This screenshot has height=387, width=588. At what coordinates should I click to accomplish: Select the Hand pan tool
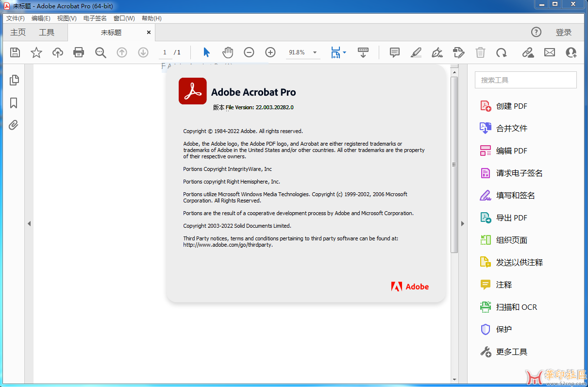pyautogui.click(x=228, y=52)
